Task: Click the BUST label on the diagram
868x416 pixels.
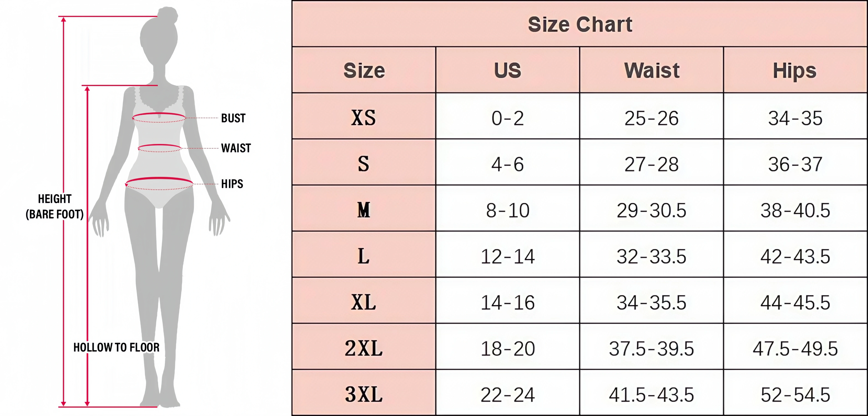Action: 233,118
